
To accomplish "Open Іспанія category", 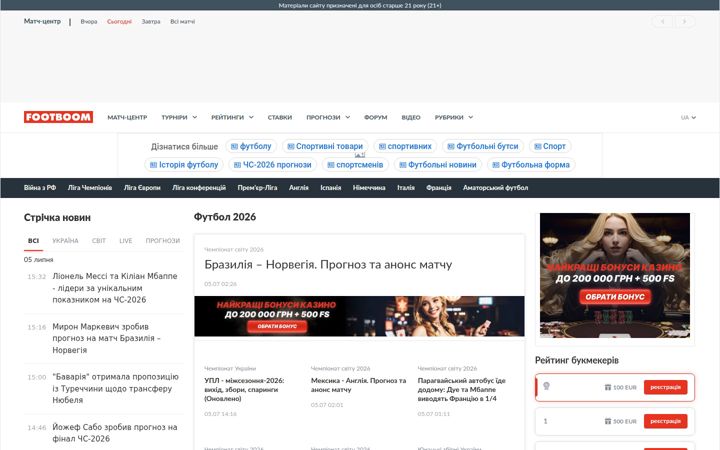I will [331, 188].
